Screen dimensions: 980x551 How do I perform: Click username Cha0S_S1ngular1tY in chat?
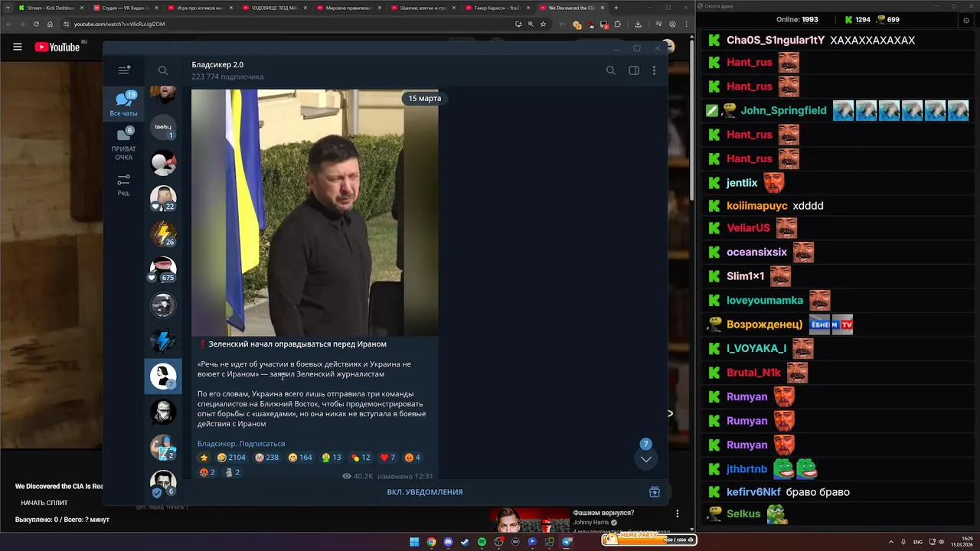coord(776,40)
